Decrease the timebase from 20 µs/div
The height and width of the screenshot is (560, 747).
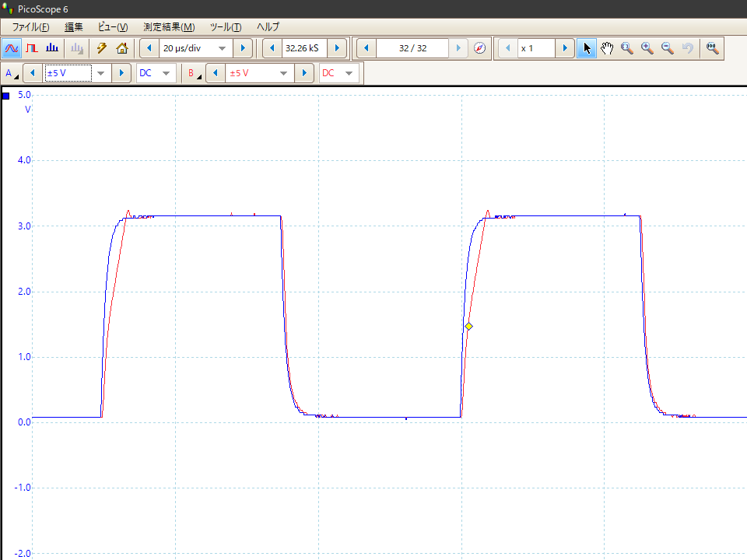click(x=149, y=48)
